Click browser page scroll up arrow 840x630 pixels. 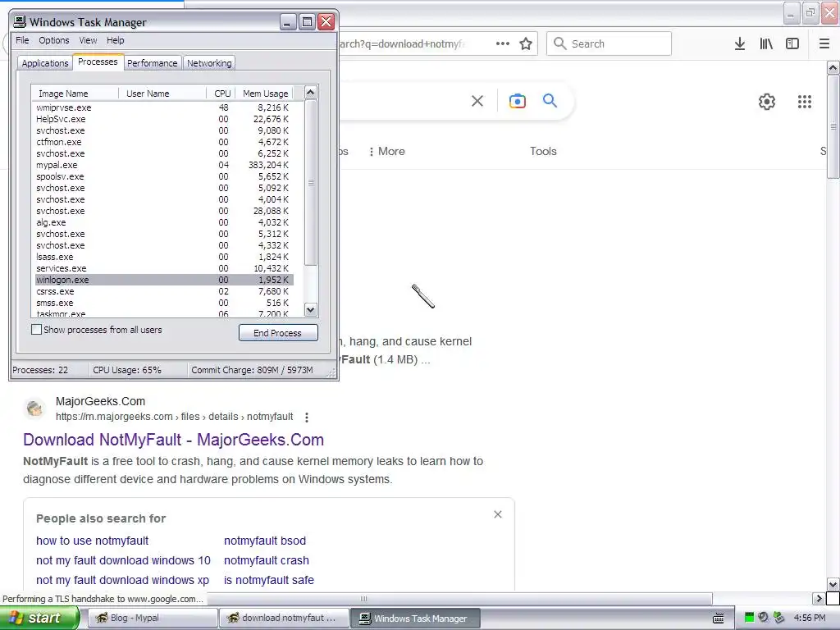pyautogui.click(x=833, y=67)
